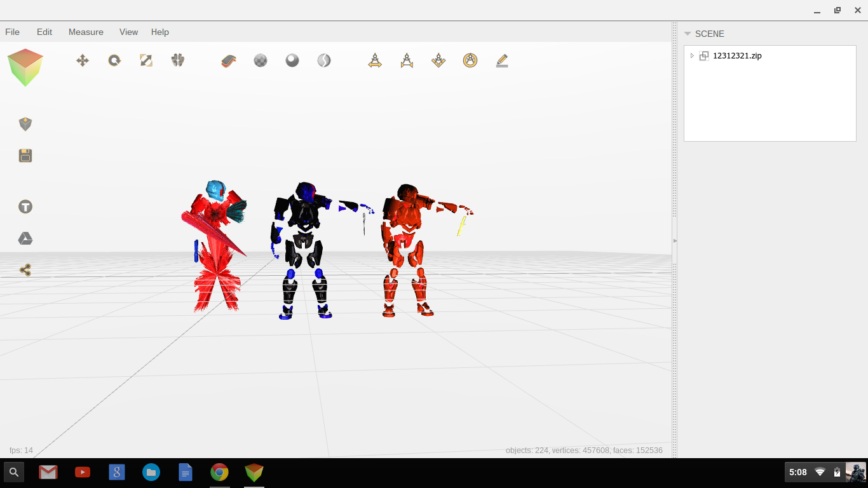Click the group icon beside 12312321.zip
Screen dimensions: 868x488
[704, 56]
